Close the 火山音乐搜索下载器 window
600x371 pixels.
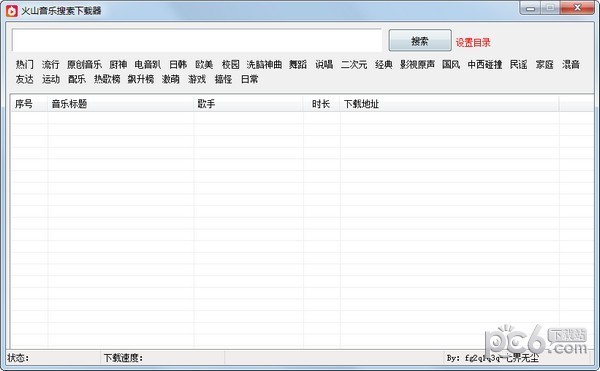click(577, 8)
